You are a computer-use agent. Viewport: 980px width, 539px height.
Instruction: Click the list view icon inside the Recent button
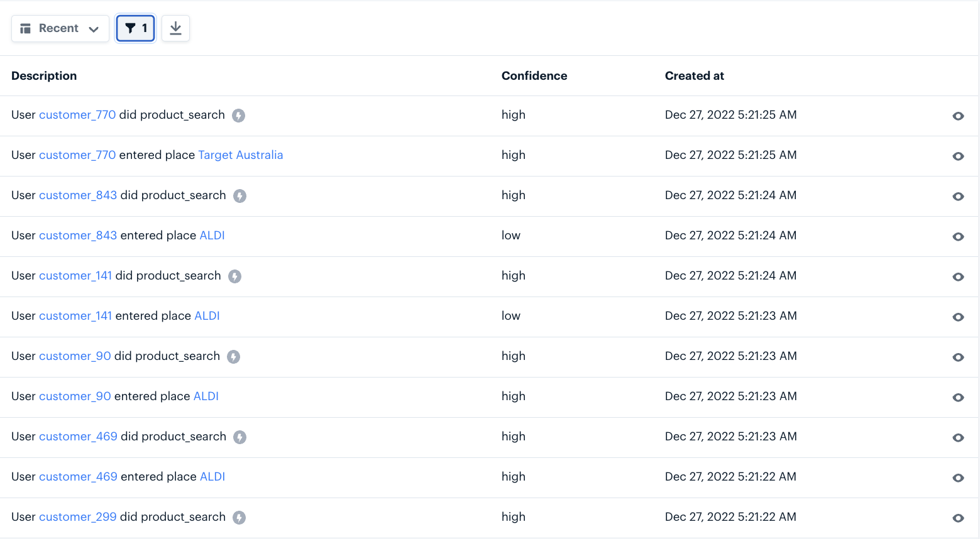click(x=25, y=28)
